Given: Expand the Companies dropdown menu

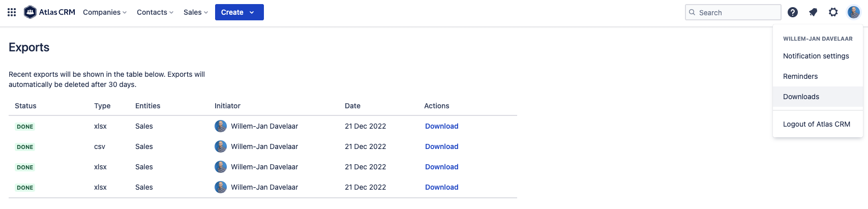Looking at the screenshot, I should (105, 12).
